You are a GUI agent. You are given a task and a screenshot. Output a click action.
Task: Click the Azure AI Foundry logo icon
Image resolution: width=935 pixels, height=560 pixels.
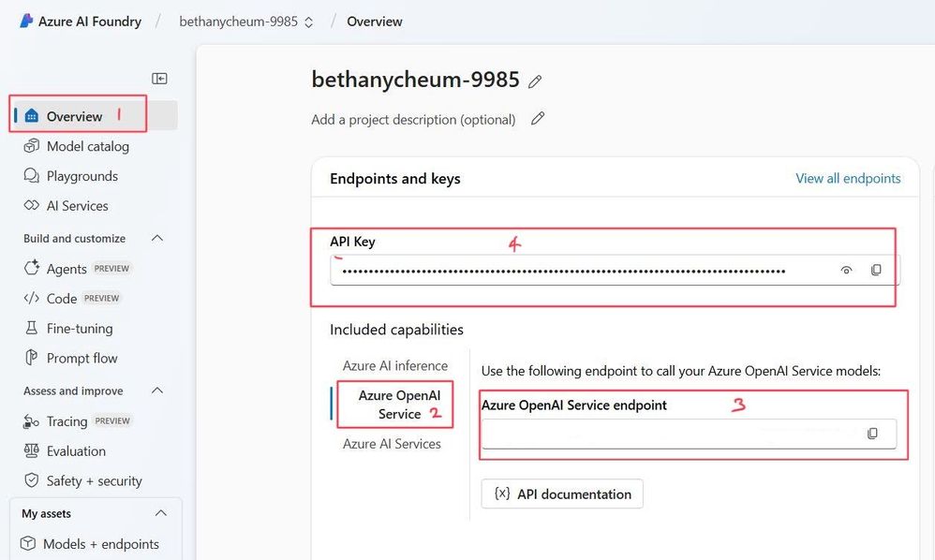pyautogui.click(x=26, y=21)
